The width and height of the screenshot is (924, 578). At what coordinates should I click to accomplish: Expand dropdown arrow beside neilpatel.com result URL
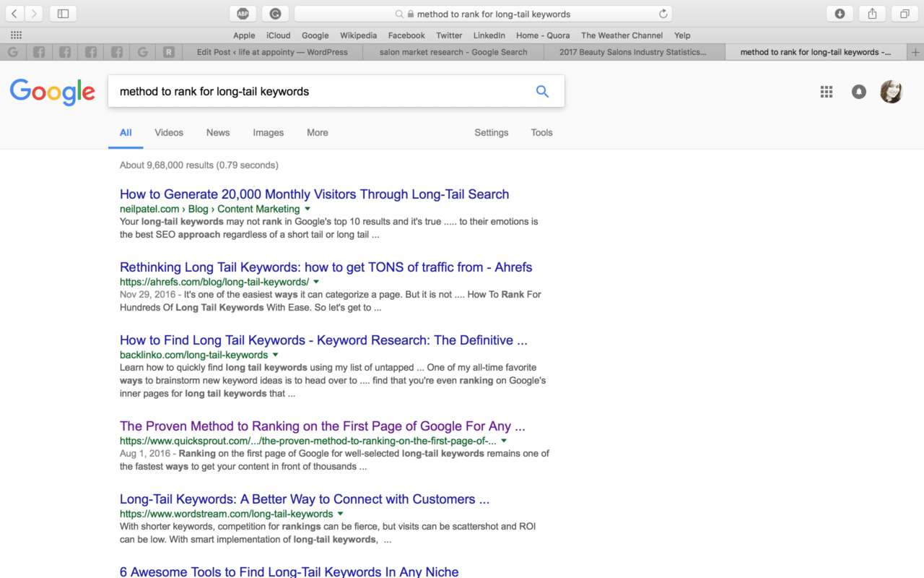308,209
